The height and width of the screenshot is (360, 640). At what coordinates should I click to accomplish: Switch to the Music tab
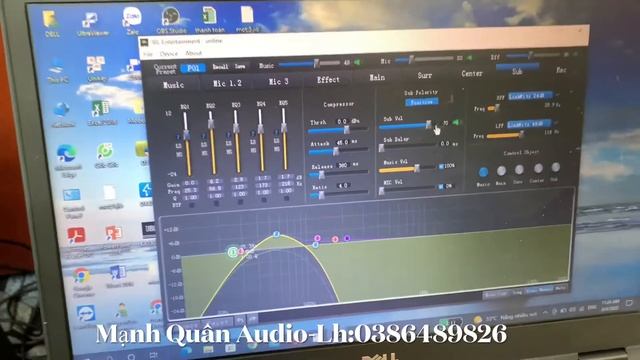(173, 85)
